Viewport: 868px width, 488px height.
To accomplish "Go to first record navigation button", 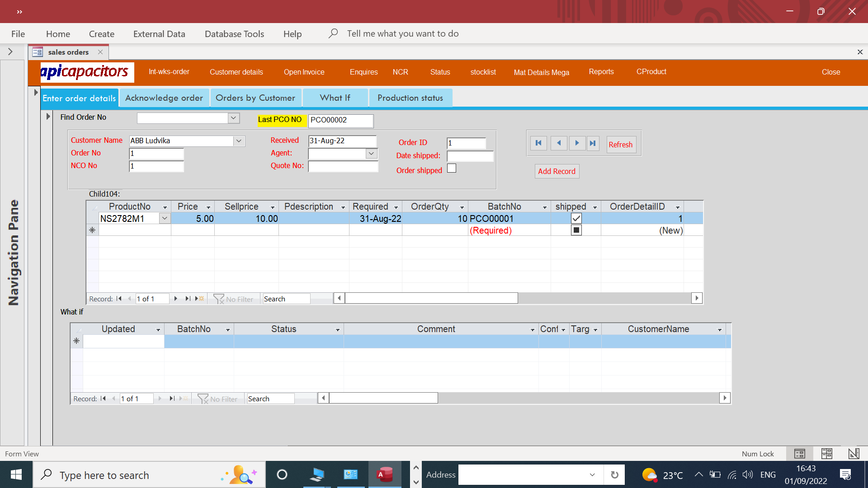I will [x=538, y=143].
